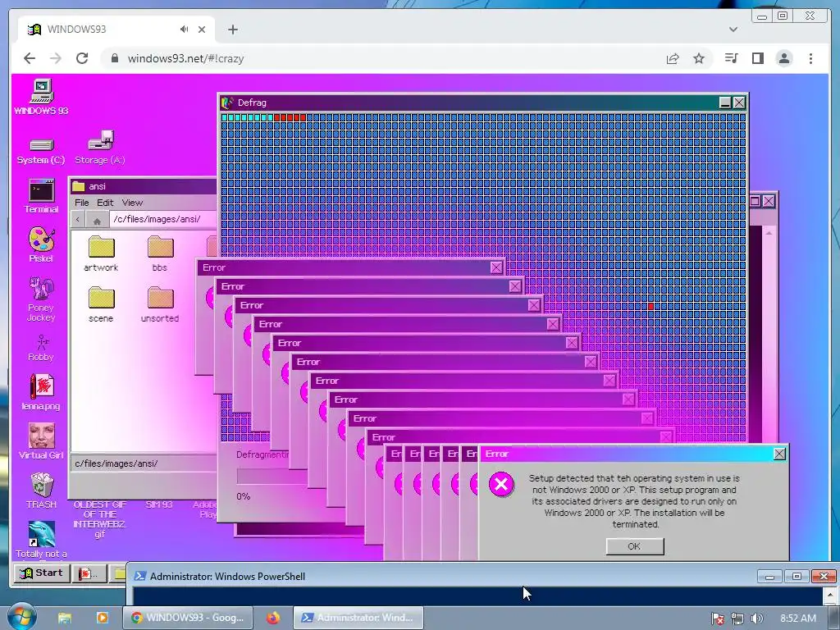The height and width of the screenshot is (630, 840).
Task: Click the network icon in system tray
Action: pyautogui.click(x=737, y=619)
